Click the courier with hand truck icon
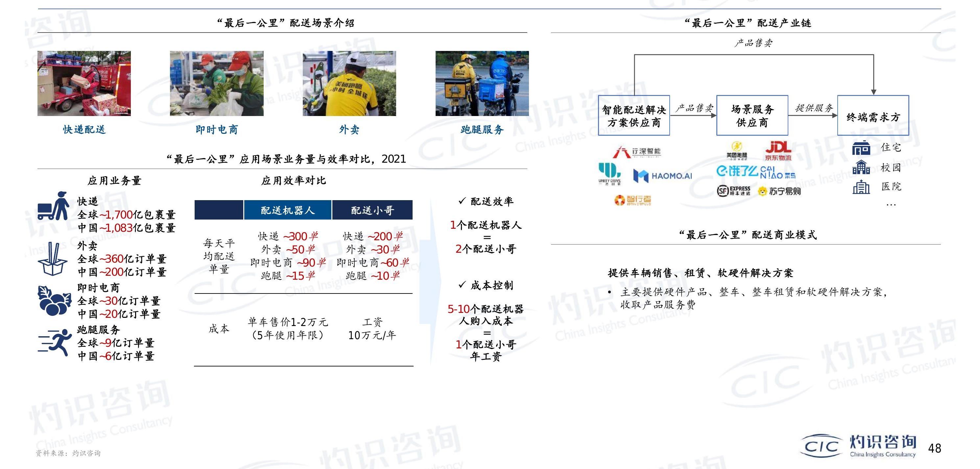The height and width of the screenshot is (469, 980). pyautogui.click(x=53, y=206)
